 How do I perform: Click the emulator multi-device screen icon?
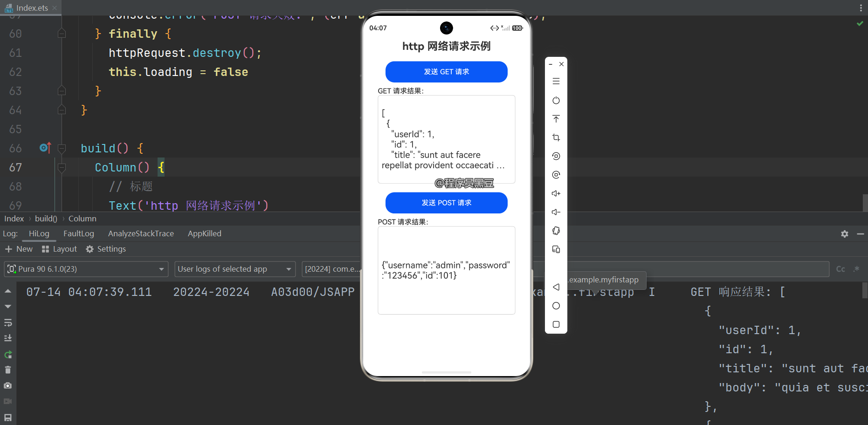(x=556, y=249)
